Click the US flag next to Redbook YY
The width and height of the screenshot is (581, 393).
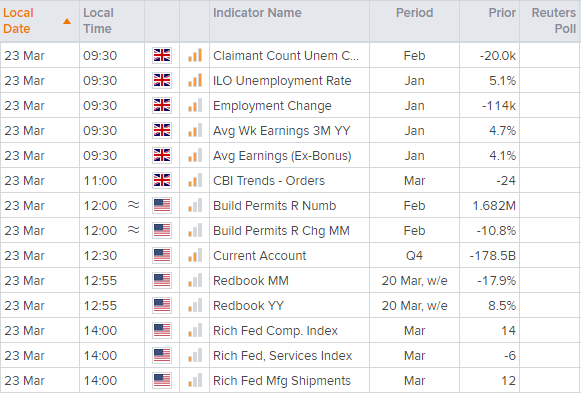(x=162, y=305)
